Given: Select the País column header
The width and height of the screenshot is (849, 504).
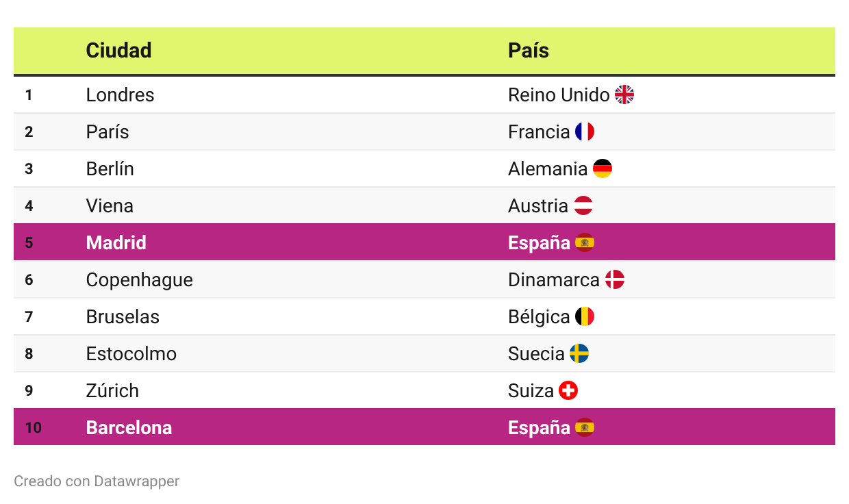Looking at the screenshot, I should [529, 50].
